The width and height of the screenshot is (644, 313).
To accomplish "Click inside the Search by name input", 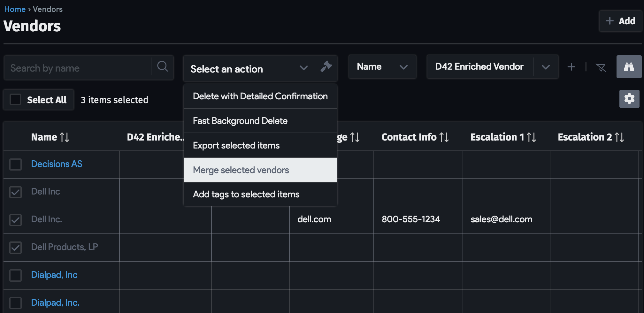I will (77, 68).
